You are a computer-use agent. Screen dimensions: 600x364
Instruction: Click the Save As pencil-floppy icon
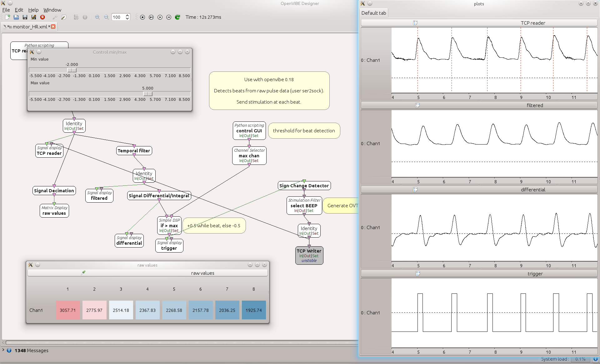[34, 17]
